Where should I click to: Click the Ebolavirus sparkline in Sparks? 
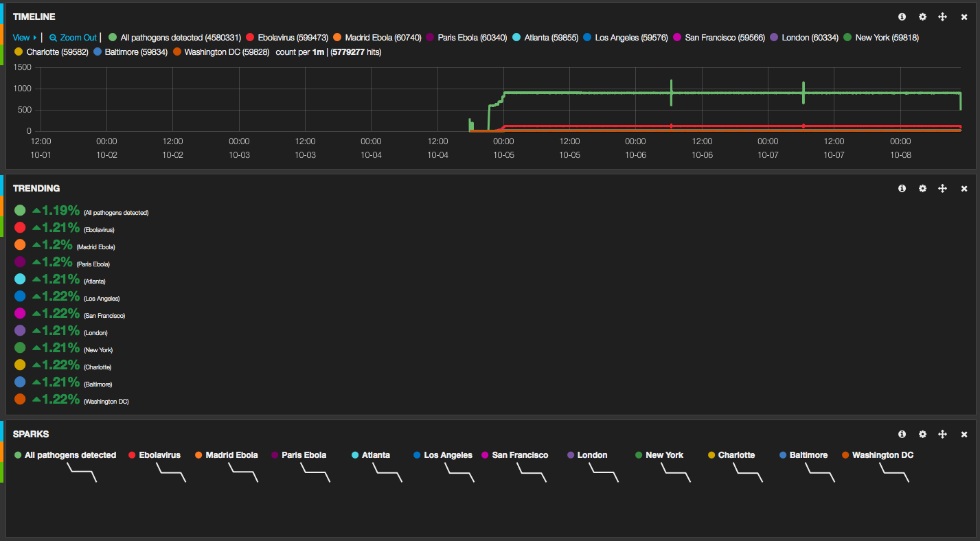171,472
